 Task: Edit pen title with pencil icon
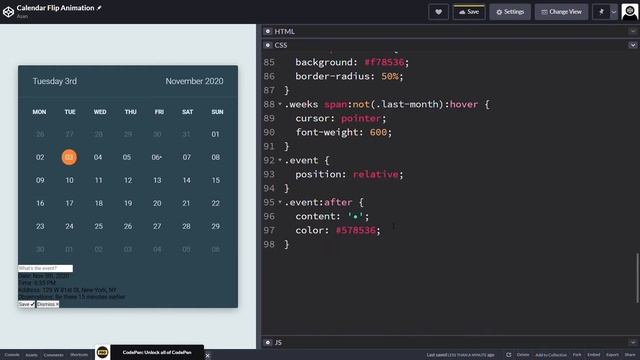(x=99, y=8)
